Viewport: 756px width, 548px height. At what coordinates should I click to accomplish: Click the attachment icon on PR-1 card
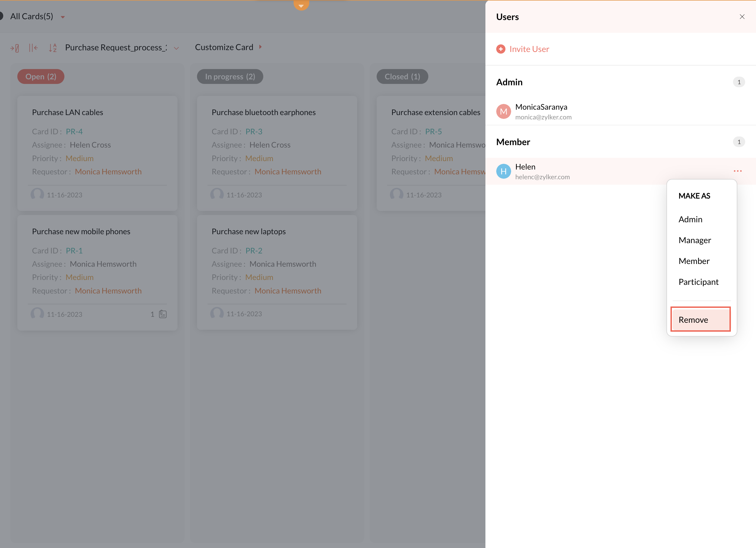point(163,314)
